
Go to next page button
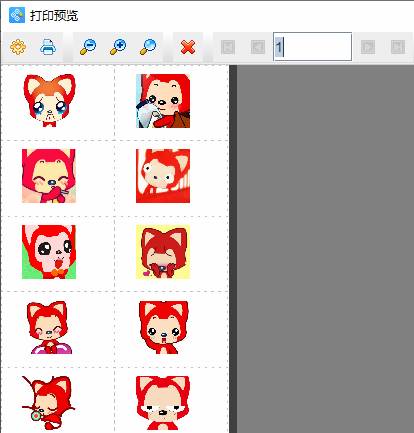pos(368,47)
